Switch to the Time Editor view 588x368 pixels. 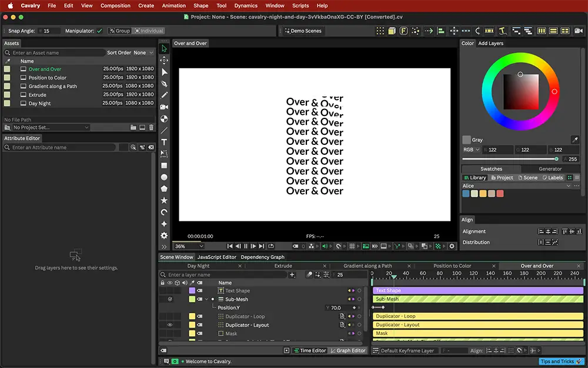pos(310,351)
